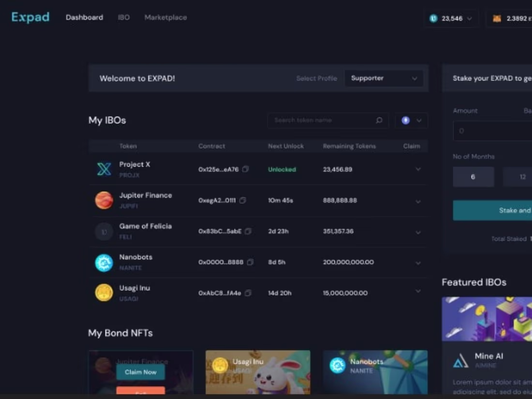Copy Nanobots contract address icon

250,262
